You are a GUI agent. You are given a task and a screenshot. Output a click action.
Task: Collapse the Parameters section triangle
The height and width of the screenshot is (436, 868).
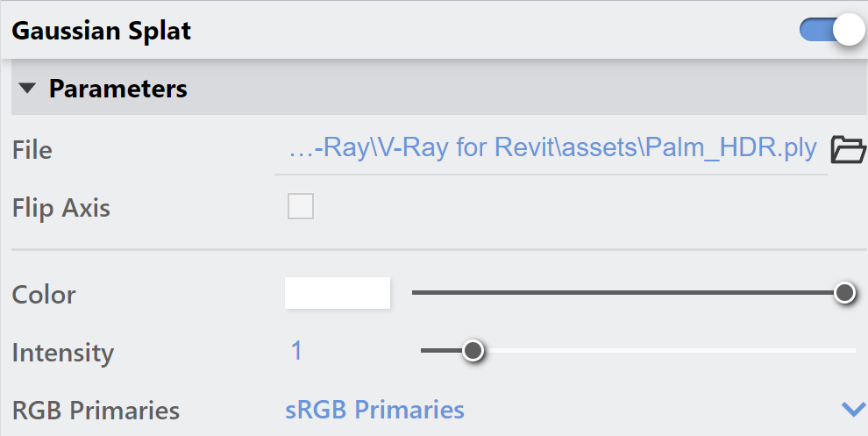(26, 88)
